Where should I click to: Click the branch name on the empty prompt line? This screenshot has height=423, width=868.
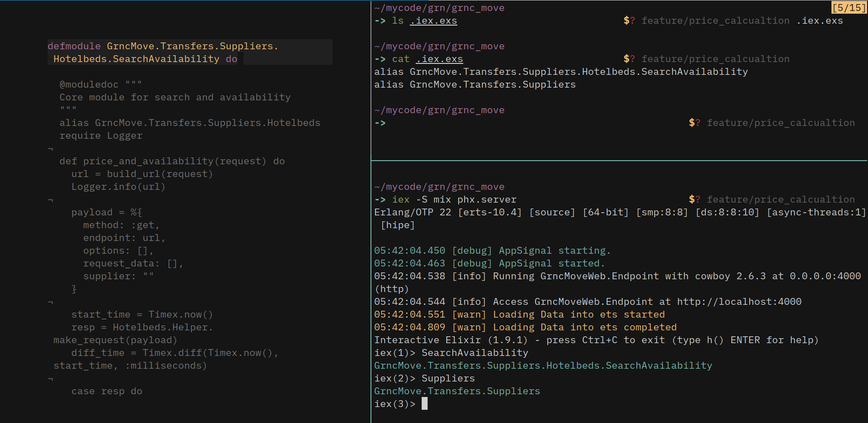(x=780, y=123)
